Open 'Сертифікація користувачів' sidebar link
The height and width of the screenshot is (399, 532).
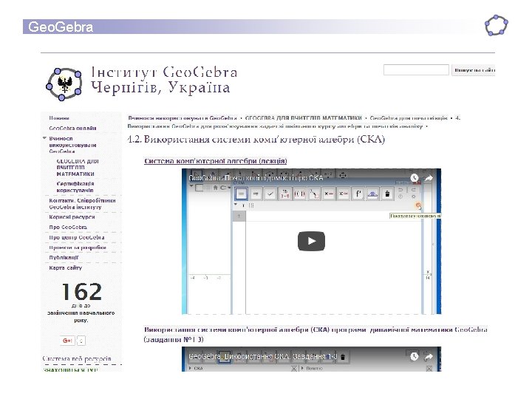click(x=75, y=187)
